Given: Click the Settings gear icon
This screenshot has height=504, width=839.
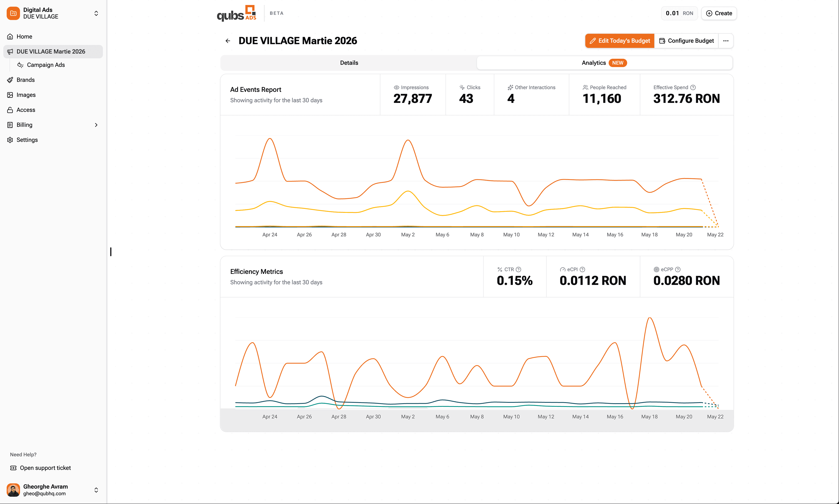Looking at the screenshot, I should pos(10,140).
